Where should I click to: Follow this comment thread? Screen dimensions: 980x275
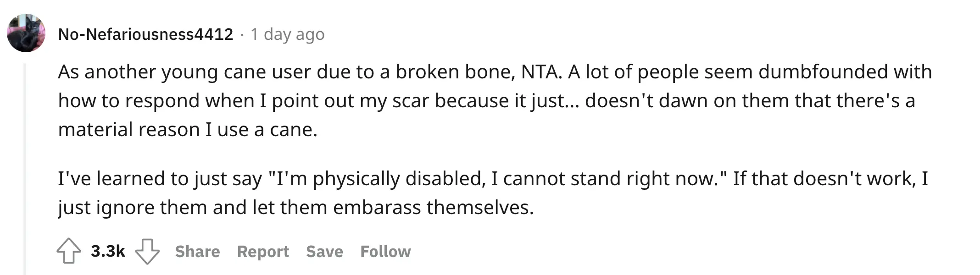pyautogui.click(x=385, y=252)
